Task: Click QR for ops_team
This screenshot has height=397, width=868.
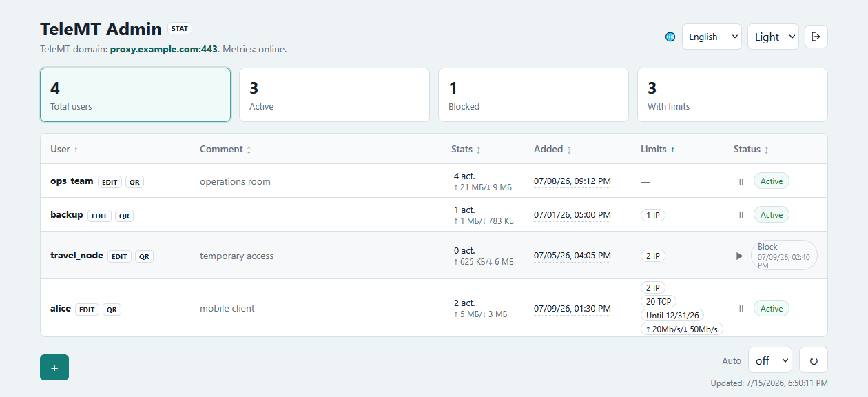Action: [134, 182]
